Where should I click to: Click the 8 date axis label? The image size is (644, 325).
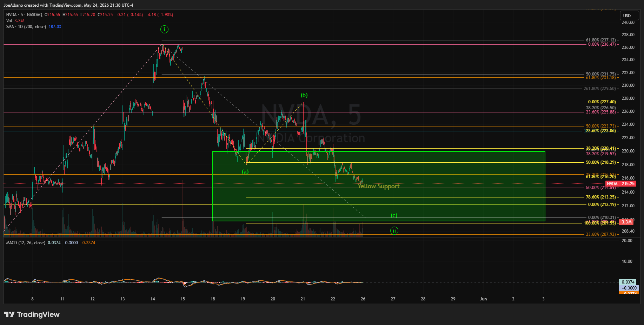coord(32,299)
